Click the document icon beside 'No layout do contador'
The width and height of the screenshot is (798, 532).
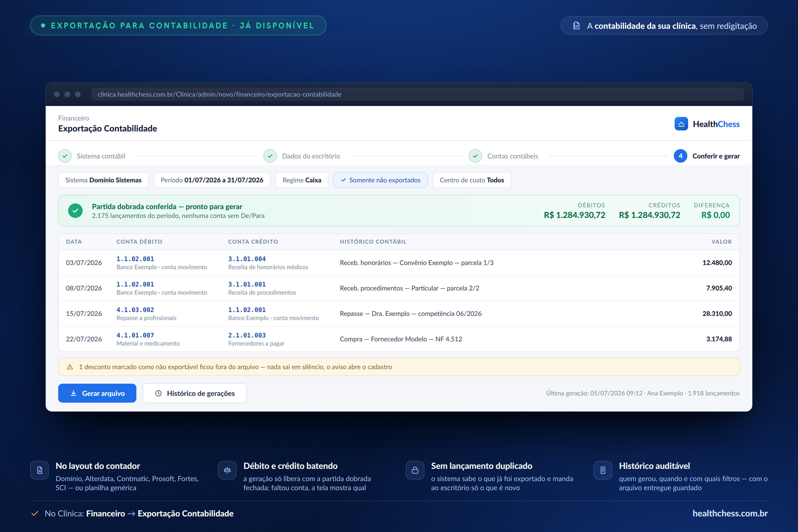[x=39, y=470]
